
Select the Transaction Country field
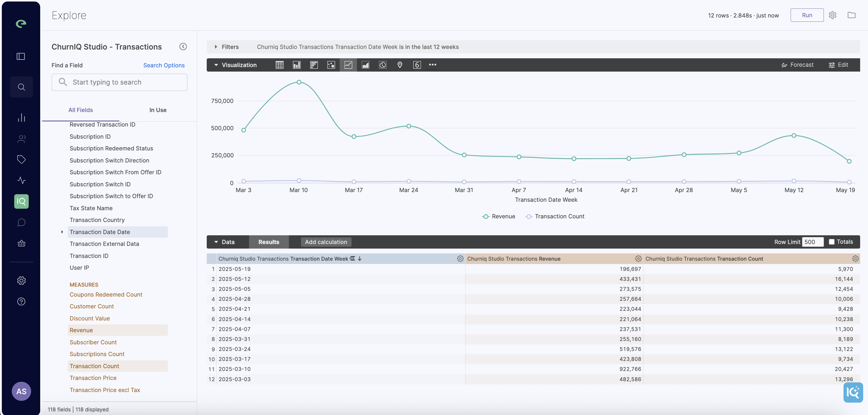(97, 220)
